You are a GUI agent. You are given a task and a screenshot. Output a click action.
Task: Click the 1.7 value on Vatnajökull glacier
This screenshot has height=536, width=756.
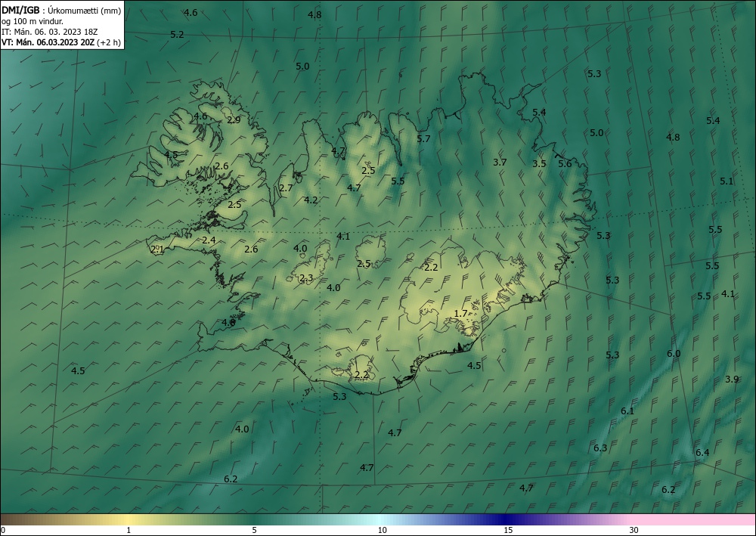(461, 314)
